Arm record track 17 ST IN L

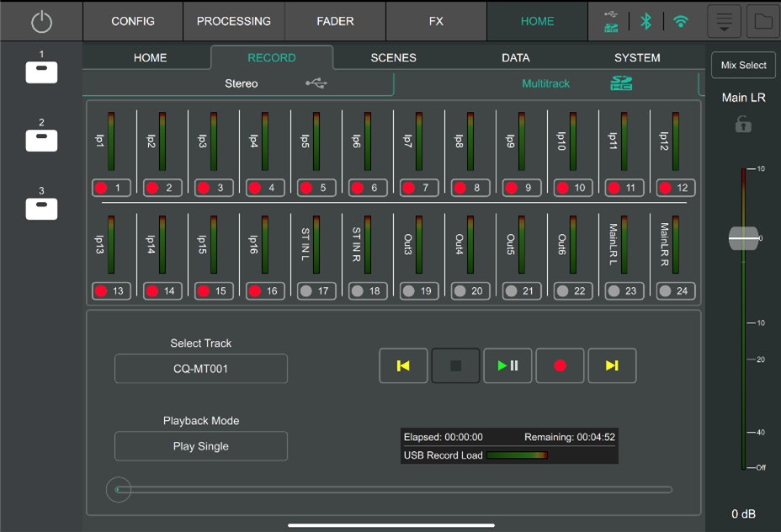316,291
